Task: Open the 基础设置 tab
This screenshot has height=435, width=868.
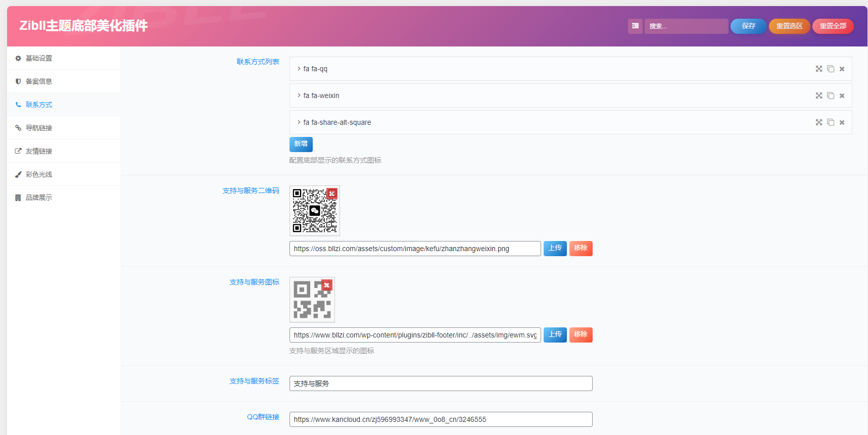Action: point(64,58)
